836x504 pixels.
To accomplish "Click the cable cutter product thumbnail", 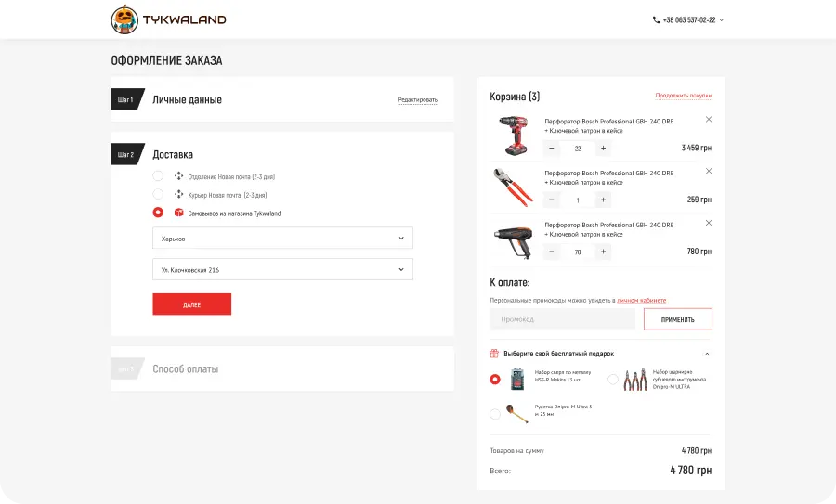I will pos(513,187).
